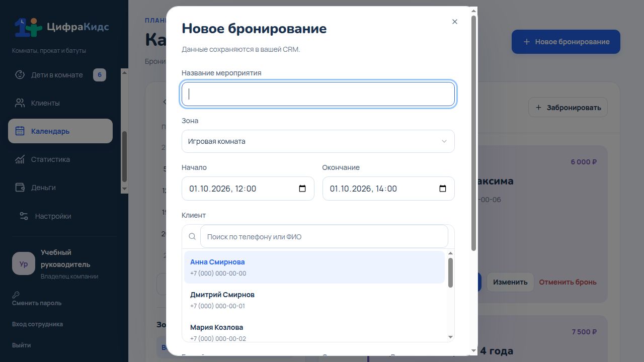Click the 6 000 ₽ price on the booking card
Screen dimensions: 644x362
point(584,162)
